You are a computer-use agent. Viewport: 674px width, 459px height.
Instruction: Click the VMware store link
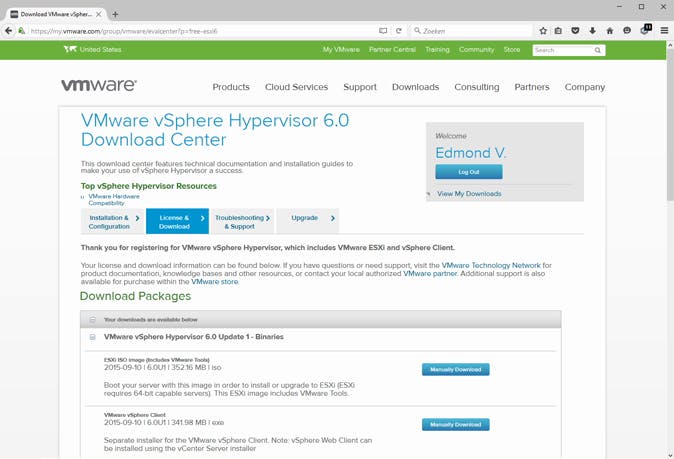click(214, 282)
